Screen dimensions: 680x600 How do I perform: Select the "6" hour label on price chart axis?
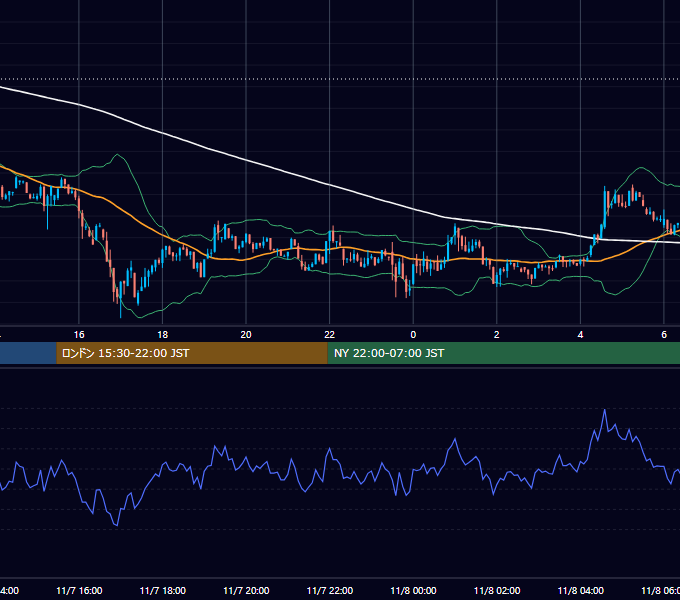tap(664, 334)
